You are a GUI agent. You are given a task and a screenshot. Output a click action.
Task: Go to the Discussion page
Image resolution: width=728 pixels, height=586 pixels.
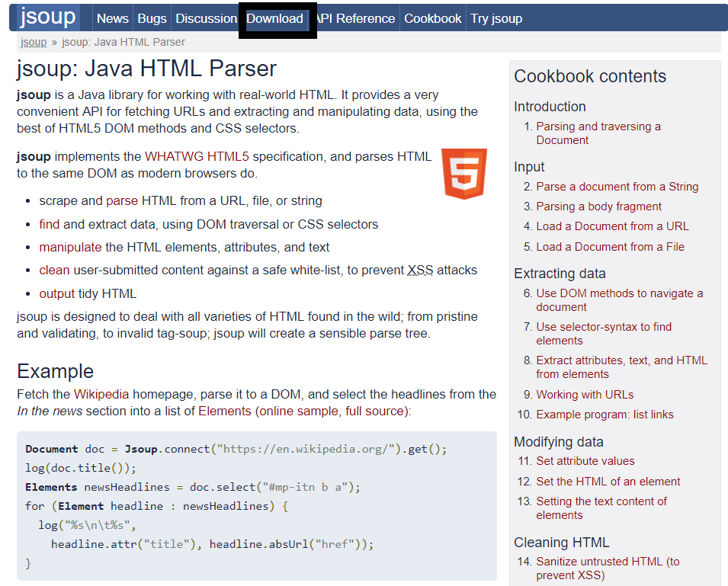(206, 18)
